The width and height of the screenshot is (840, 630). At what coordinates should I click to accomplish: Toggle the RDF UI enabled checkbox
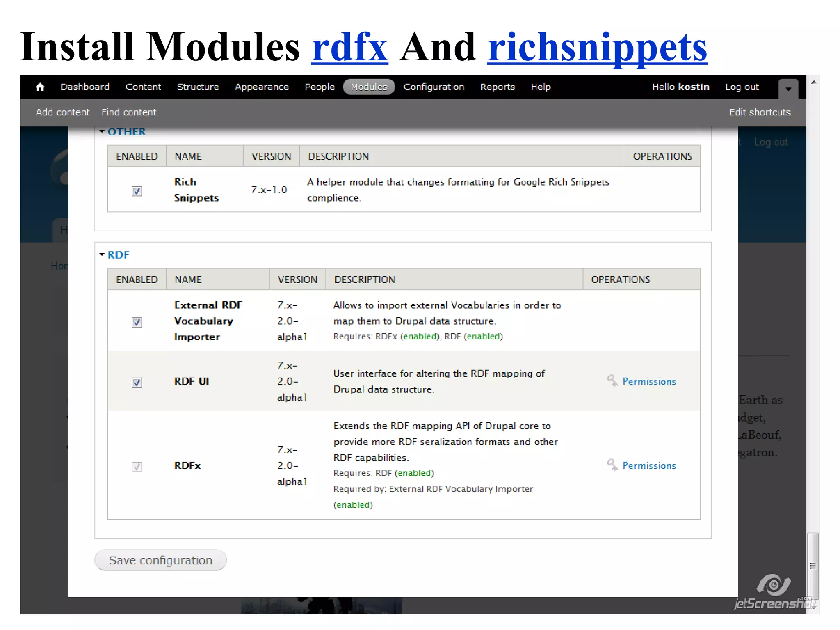pyautogui.click(x=137, y=382)
